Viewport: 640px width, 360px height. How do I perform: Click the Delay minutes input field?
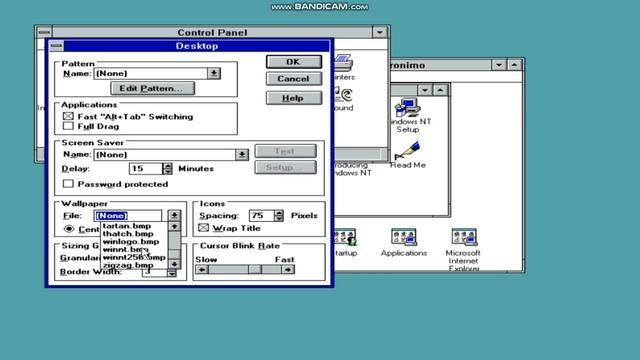coord(146,169)
